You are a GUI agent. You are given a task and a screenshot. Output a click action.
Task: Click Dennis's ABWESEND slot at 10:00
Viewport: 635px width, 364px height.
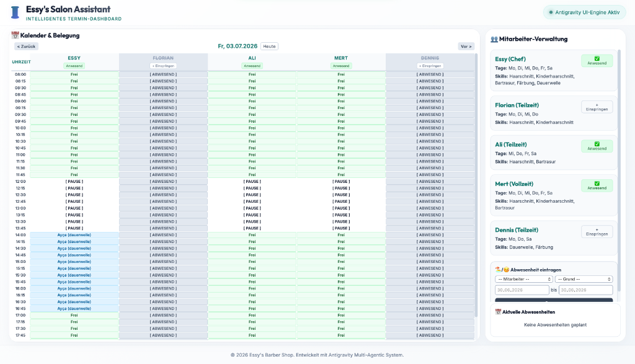pyautogui.click(x=430, y=128)
